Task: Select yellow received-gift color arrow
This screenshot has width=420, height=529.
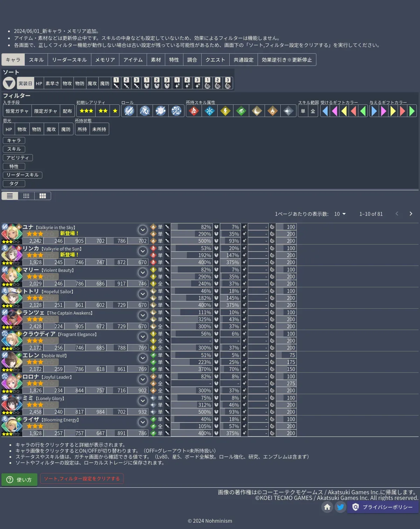Action: [x=344, y=111]
